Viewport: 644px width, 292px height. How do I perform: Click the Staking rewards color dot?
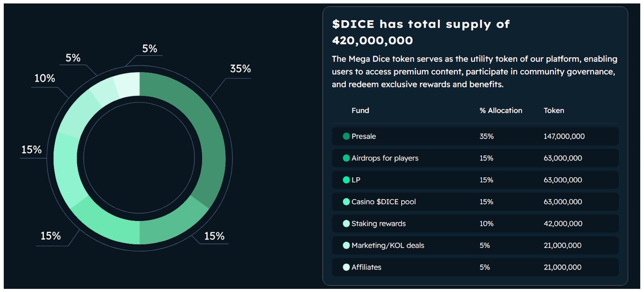[346, 224]
